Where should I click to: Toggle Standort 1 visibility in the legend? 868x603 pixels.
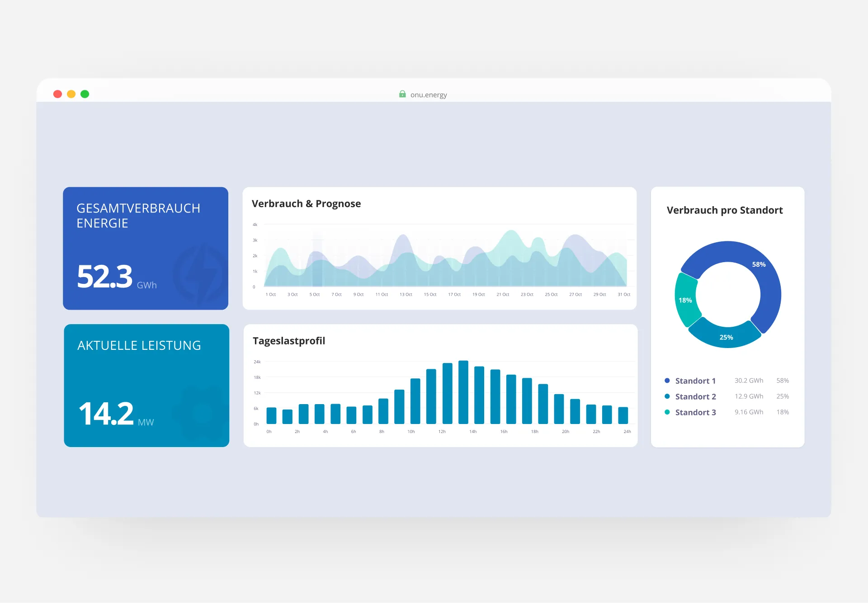point(695,381)
